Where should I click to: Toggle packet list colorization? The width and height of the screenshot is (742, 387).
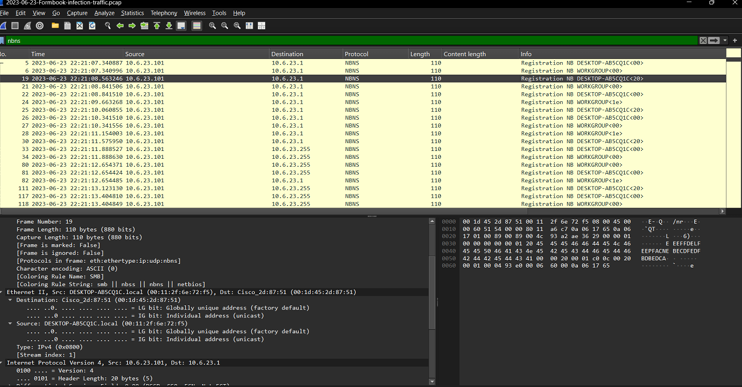(x=196, y=26)
